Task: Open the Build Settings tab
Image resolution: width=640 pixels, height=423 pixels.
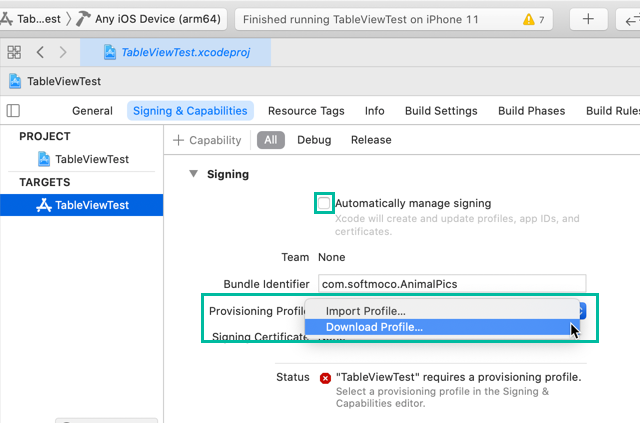Action: [441, 111]
